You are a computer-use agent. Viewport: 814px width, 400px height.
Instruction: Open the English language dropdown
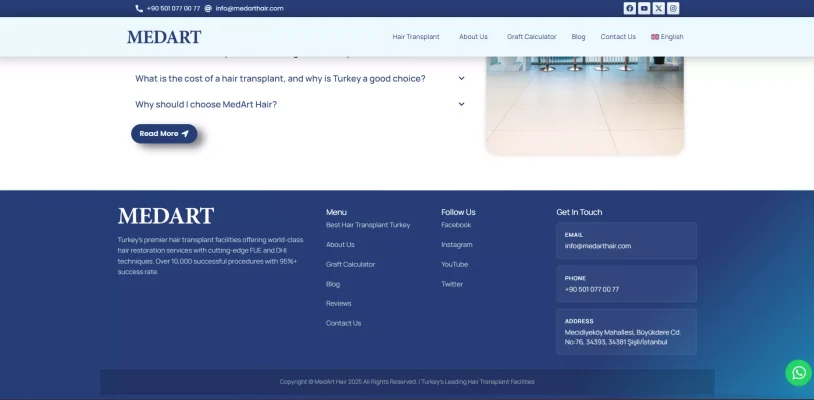667,37
